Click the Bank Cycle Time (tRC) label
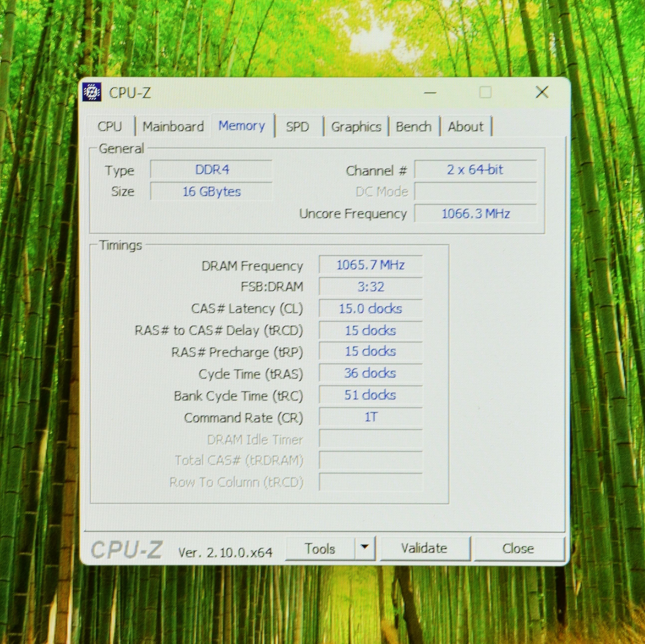The image size is (645, 644). click(x=238, y=396)
